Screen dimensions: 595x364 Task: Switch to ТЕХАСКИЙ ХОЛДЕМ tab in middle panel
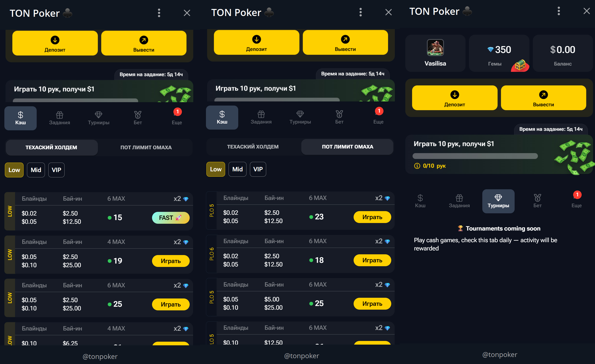tap(253, 147)
